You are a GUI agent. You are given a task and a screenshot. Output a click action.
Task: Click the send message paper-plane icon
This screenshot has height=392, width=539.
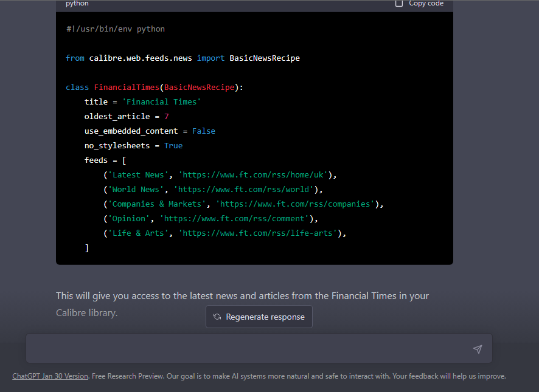pos(477,349)
